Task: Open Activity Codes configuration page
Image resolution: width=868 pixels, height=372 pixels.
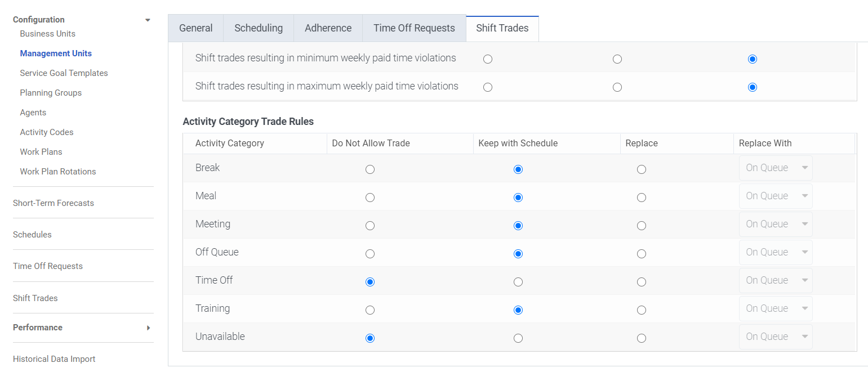Action: coord(47,132)
